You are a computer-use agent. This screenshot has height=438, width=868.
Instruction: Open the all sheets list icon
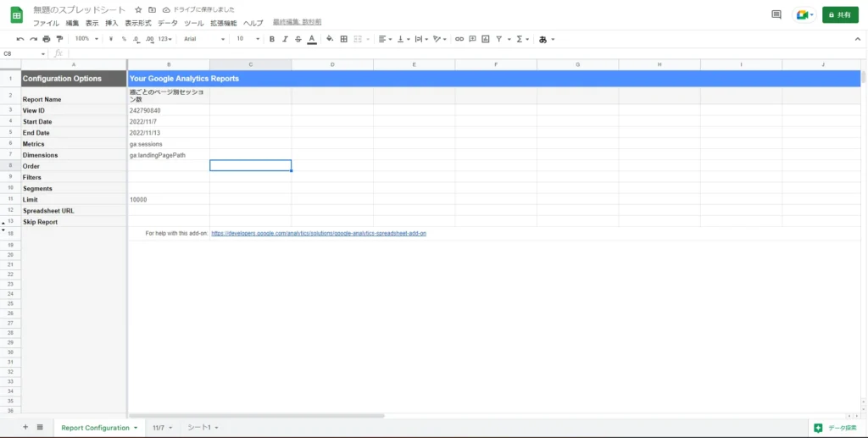[x=40, y=428]
